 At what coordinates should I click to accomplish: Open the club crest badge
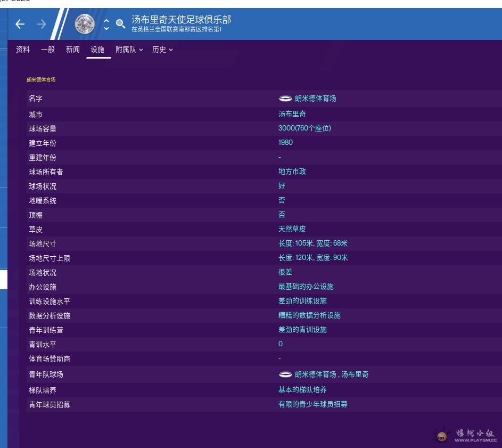85,24
